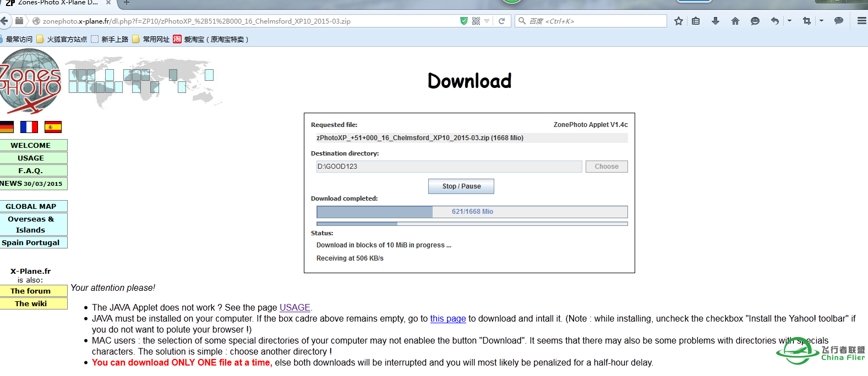Viewport: 868px width, 376px height.
Task: Switch language with the German flag
Action: coord(7,127)
